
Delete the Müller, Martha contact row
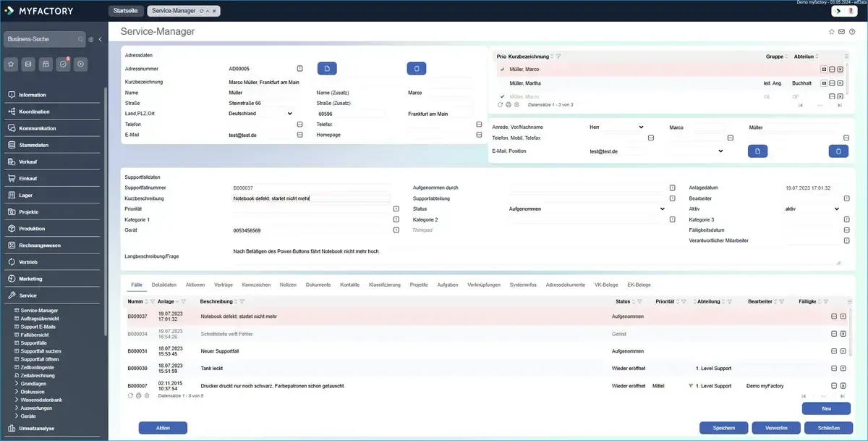[x=841, y=83]
